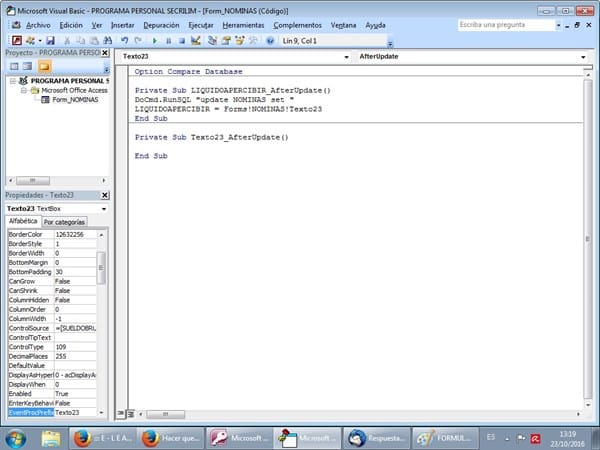Collapse the PROGRAMA PERSONAL project tree node
The image size is (600, 450).
(x=12, y=80)
